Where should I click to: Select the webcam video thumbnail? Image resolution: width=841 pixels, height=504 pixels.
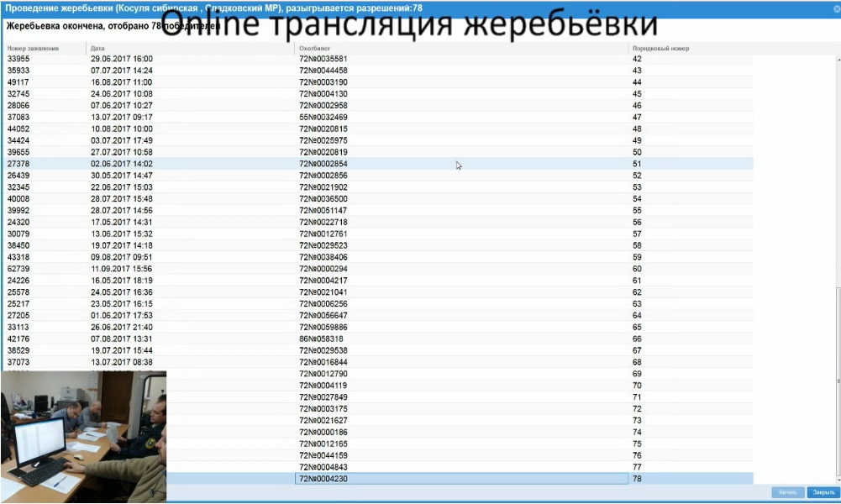tap(83, 436)
